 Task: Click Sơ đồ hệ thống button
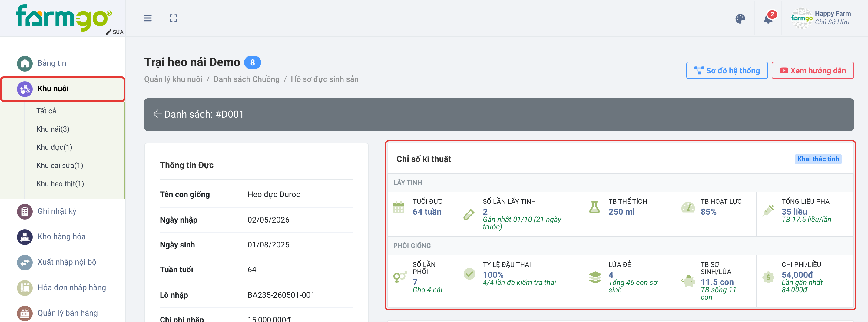point(727,70)
